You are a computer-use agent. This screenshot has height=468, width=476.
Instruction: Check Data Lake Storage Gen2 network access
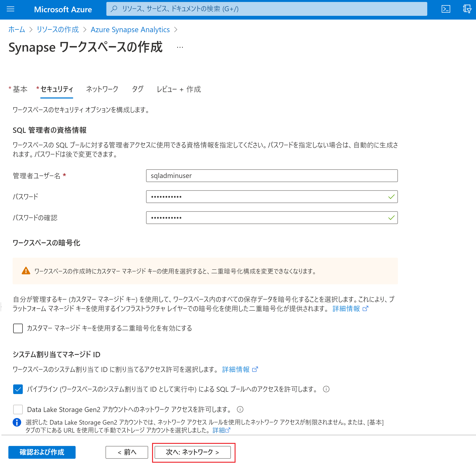(x=18, y=409)
